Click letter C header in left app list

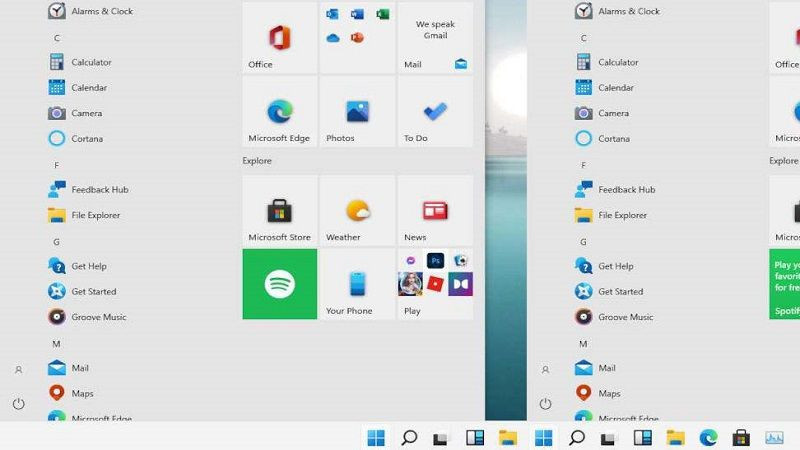57,38
